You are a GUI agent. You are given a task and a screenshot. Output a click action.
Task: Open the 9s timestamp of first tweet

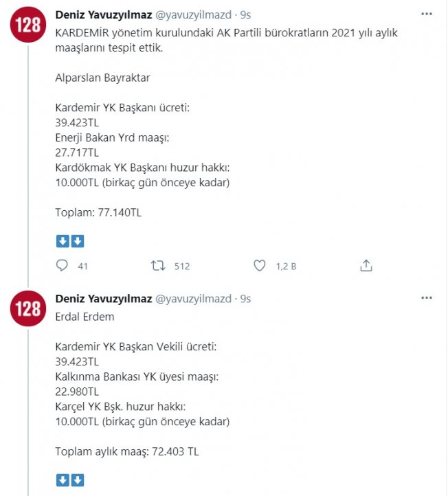pyautogui.click(x=245, y=15)
